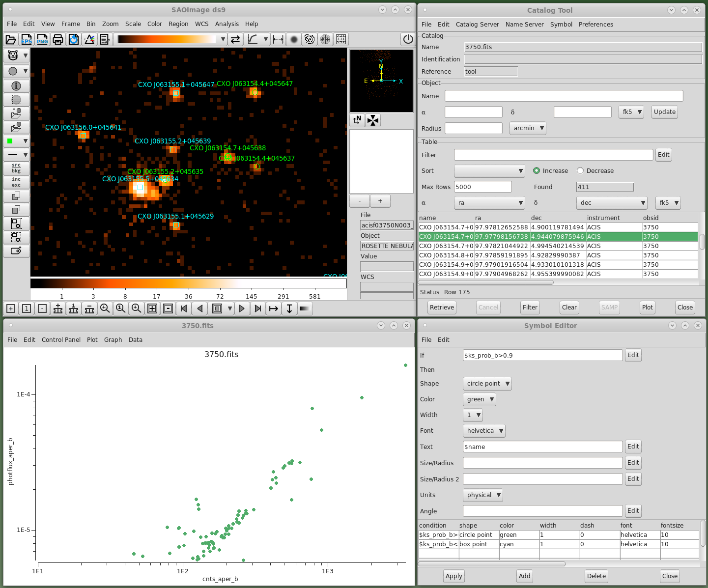Click the zoom to 1 magnifier icon
The height and width of the screenshot is (588, 708).
pyautogui.click(x=121, y=308)
